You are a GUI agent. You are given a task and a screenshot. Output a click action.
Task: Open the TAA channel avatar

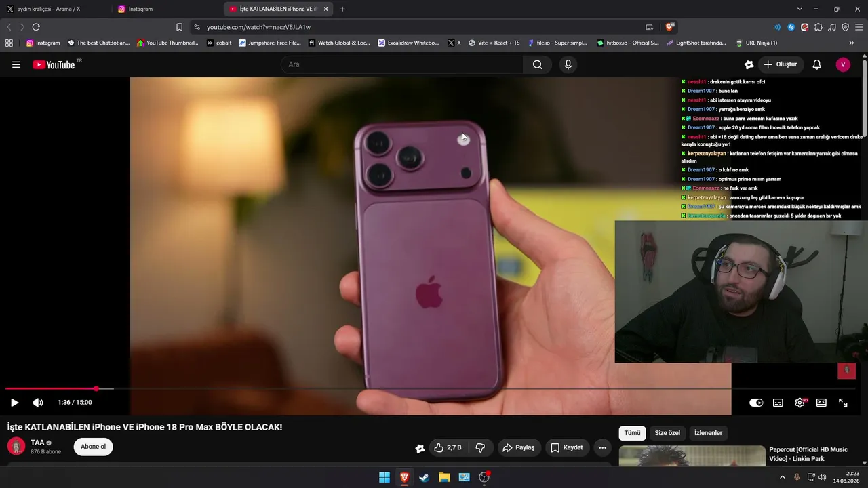(x=16, y=447)
